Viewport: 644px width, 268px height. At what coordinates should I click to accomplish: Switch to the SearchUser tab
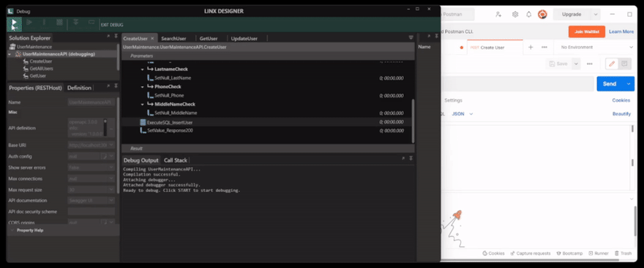(x=173, y=39)
